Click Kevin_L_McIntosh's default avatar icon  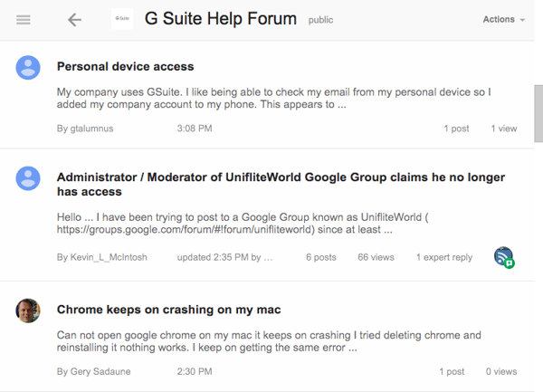[x=28, y=178]
